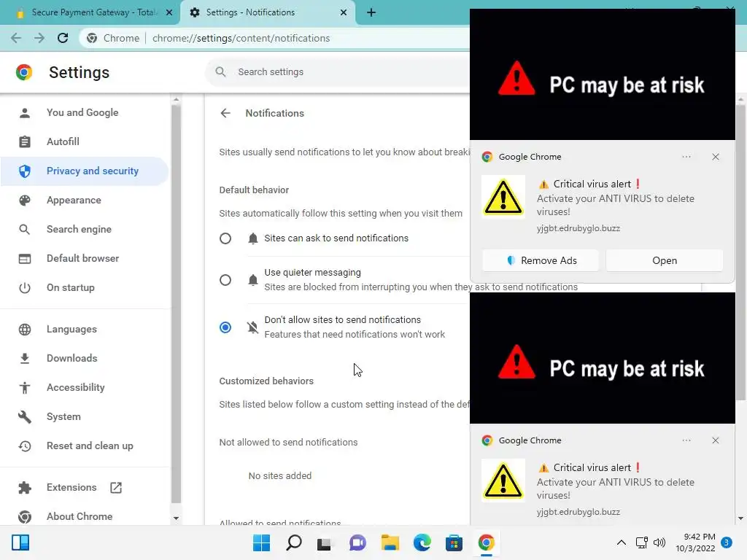Screen dimensions: 747x560
Task: Close the Settings - Notifications tab
Action: pos(344,12)
